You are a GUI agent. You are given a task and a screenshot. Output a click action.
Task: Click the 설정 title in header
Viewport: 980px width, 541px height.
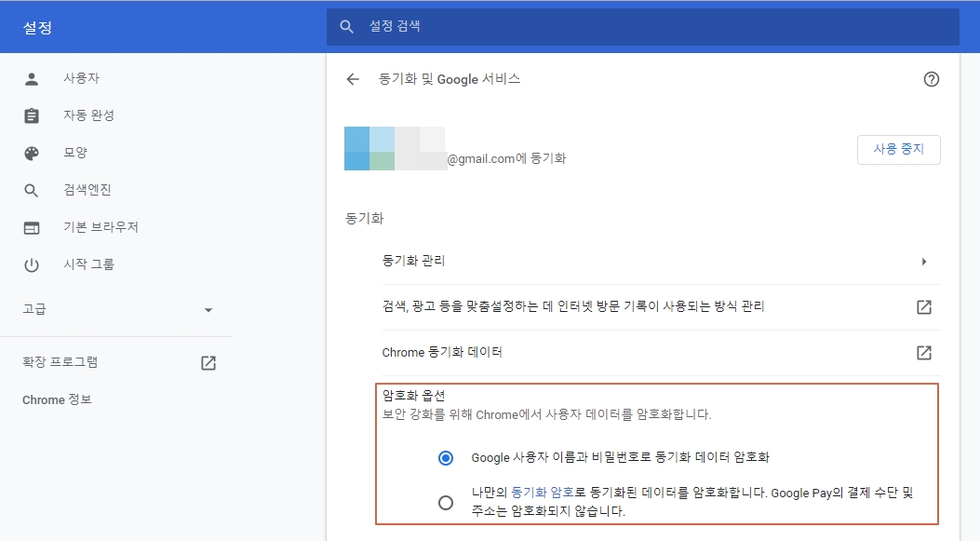37,28
